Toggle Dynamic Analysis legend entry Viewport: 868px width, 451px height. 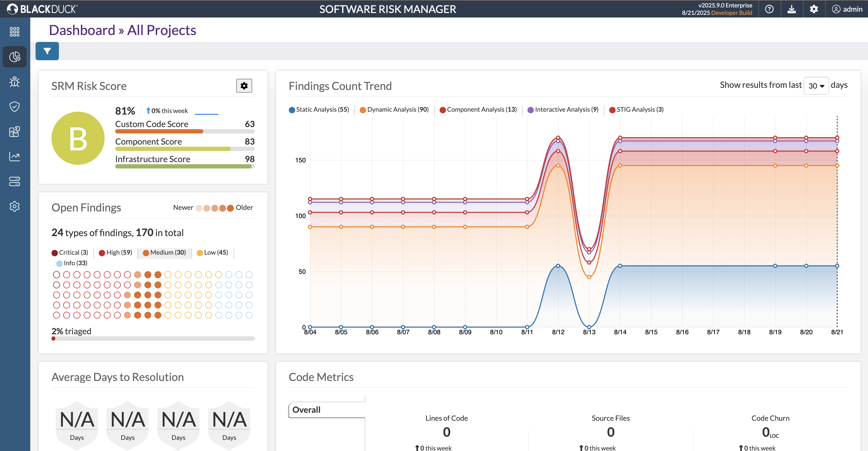[x=394, y=110]
